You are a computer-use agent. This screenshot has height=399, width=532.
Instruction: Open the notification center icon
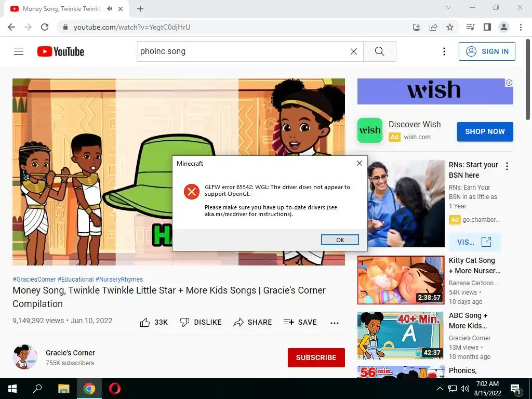pos(516,389)
